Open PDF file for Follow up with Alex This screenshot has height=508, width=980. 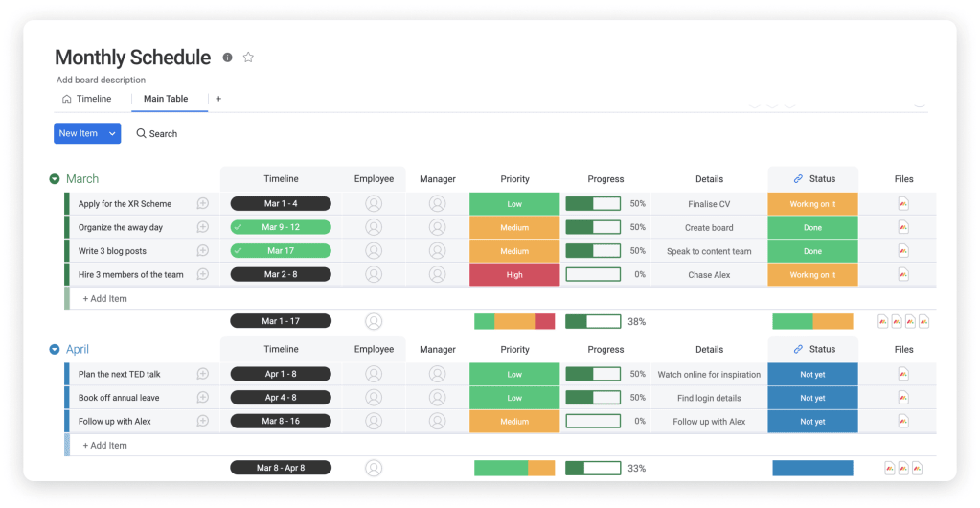(903, 422)
